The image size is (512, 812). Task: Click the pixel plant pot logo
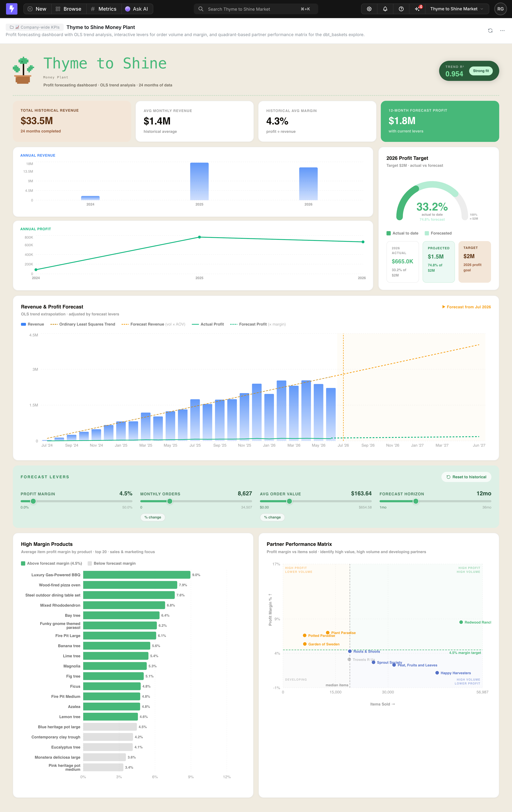point(23,70)
